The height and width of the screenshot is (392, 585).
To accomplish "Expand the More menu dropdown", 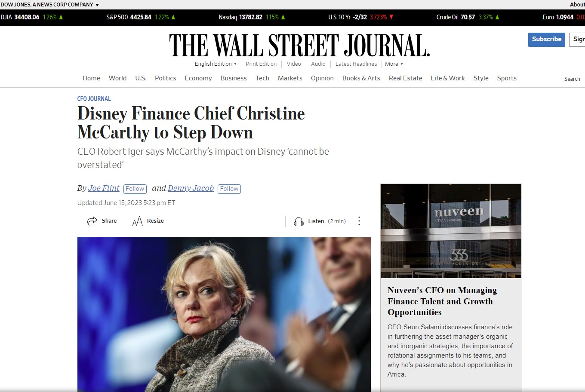I will pos(394,64).
